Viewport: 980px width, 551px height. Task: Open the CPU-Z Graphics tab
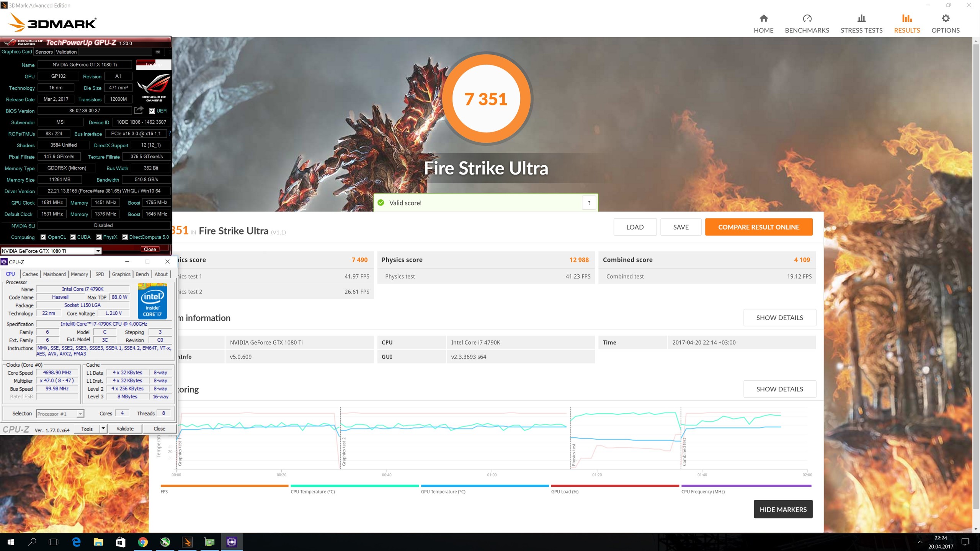(121, 274)
